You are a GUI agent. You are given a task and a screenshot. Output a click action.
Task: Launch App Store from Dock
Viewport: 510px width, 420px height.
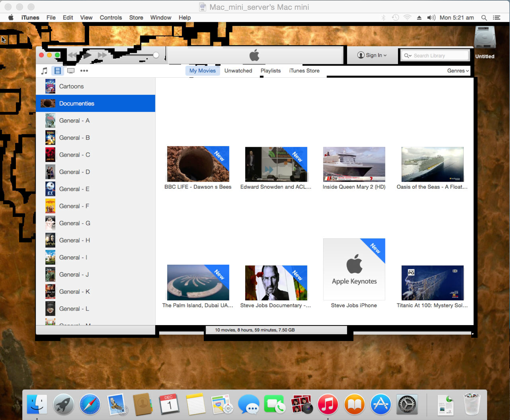point(381,405)
